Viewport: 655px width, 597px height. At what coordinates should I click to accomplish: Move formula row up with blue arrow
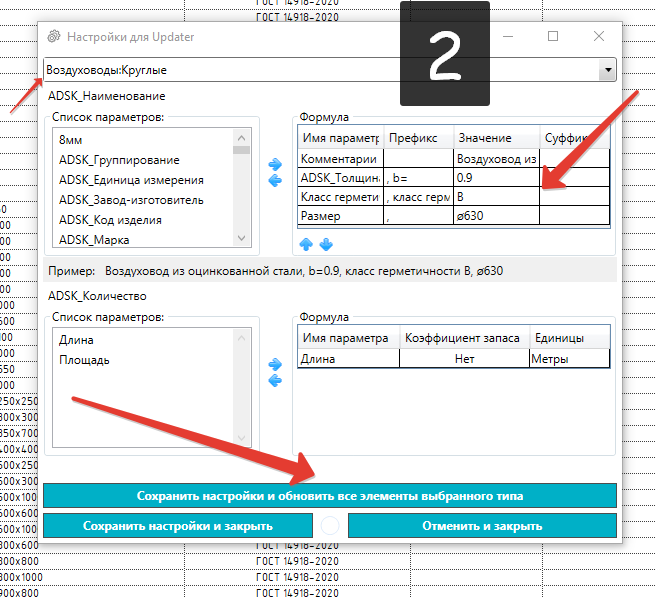pos(306,244)
